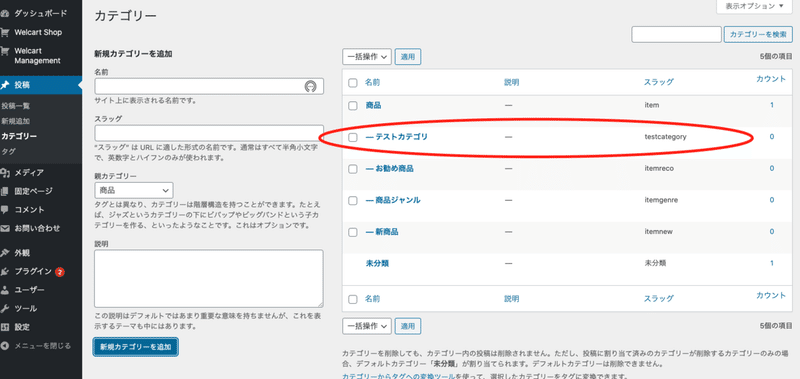
Task: Click the settings icon beside 設定
Action: click(5, 327)
